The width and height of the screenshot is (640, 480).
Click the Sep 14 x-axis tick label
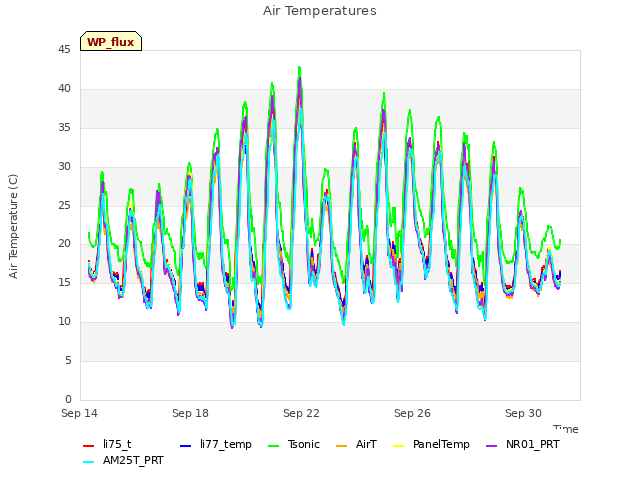tap(80, 413)
